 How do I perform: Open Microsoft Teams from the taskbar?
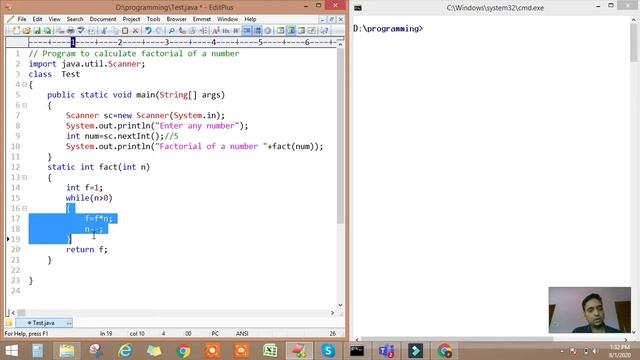tap(386, 351)
